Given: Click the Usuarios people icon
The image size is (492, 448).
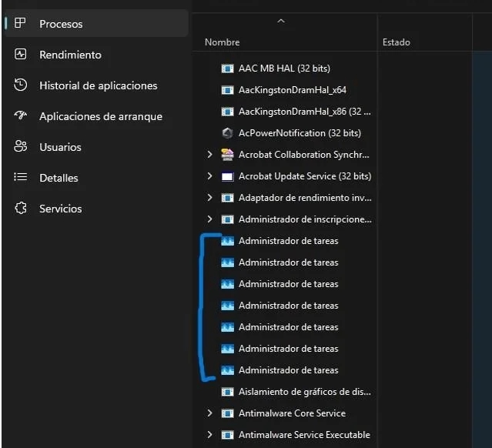Looking at the screenshot, I should tap(21, 147).
